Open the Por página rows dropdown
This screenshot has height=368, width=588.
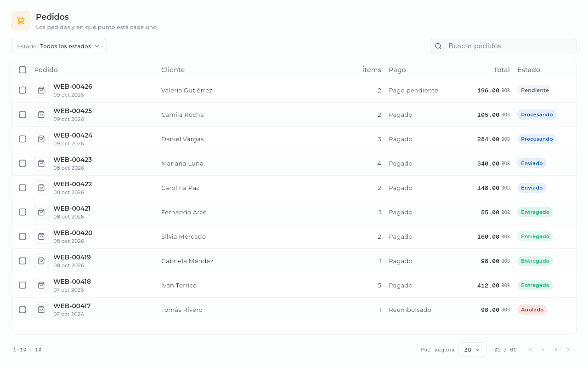point(472,350)
